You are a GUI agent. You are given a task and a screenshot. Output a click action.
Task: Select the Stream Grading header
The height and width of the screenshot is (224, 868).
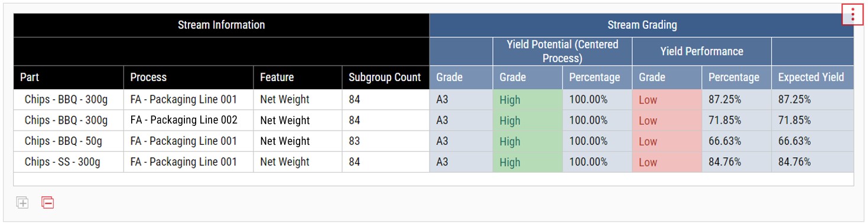pos(642,25)
